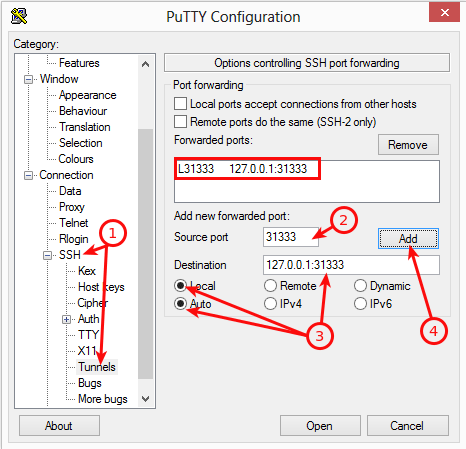
Task: Open the Selection category
Action: pyautogui.click(x=81, y=143)
